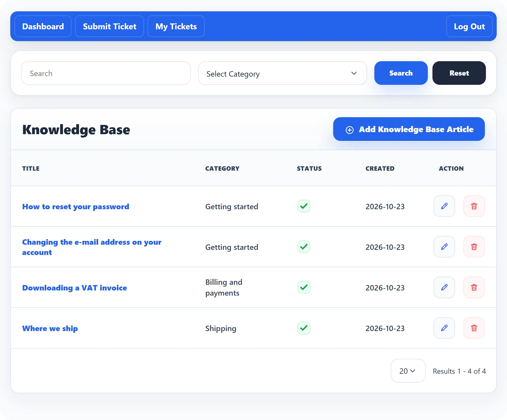This screenshot has height=420, width=507.
Task: Edit the 'Downloading a VAT invoice' article
Action: click(x=444, y=287)
